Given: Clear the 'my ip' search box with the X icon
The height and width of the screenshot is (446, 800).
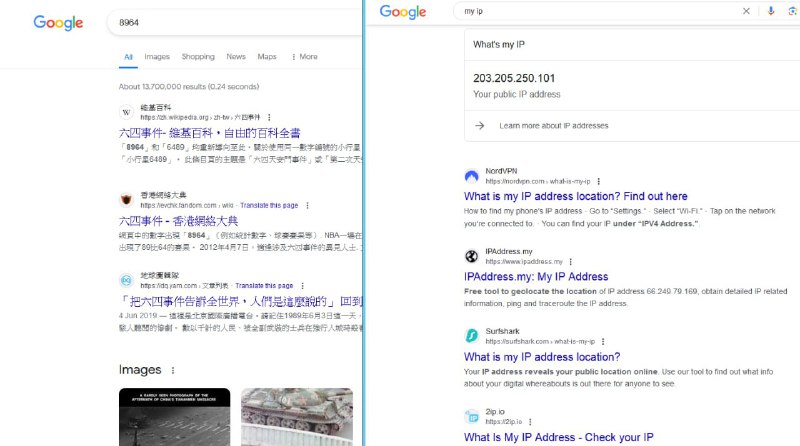Looking at the screenshot, I should (x=746, y=11).
